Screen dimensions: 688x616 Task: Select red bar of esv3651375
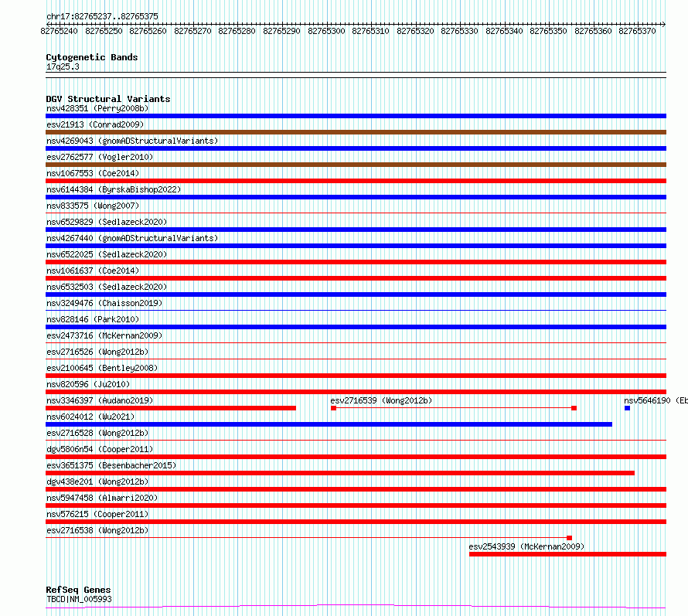click(x=340, y=473)
